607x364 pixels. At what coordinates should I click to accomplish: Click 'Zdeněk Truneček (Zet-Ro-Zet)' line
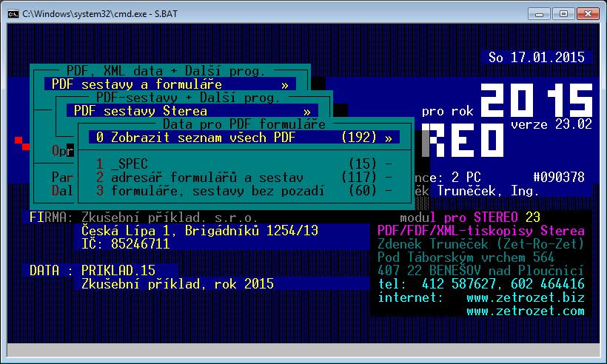pos(481,243)
